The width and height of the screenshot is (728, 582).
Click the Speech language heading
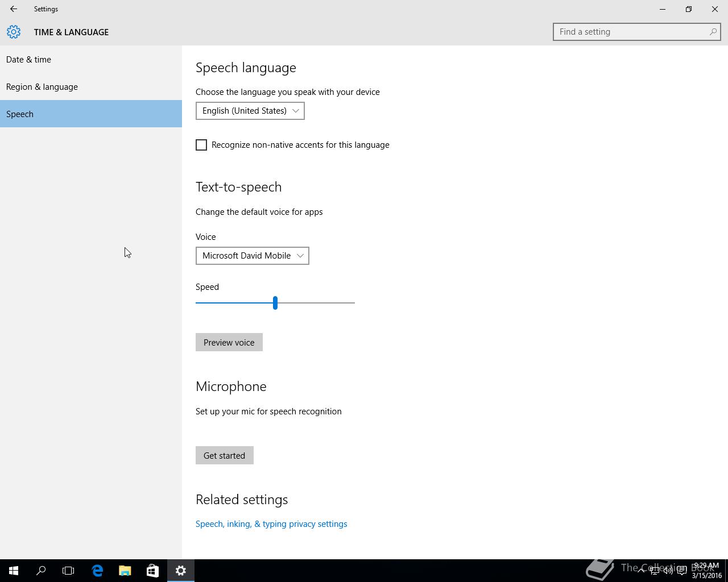(246, 68)
